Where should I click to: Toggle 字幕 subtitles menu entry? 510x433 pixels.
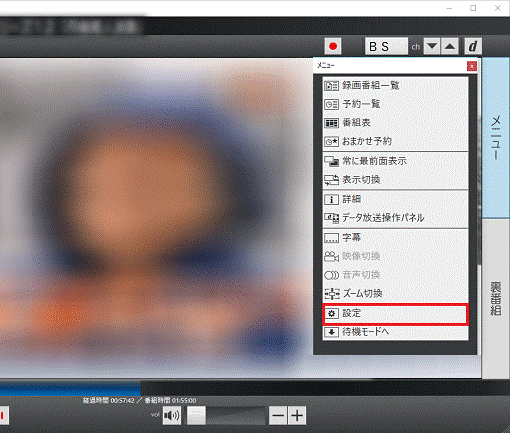point(395,238)
